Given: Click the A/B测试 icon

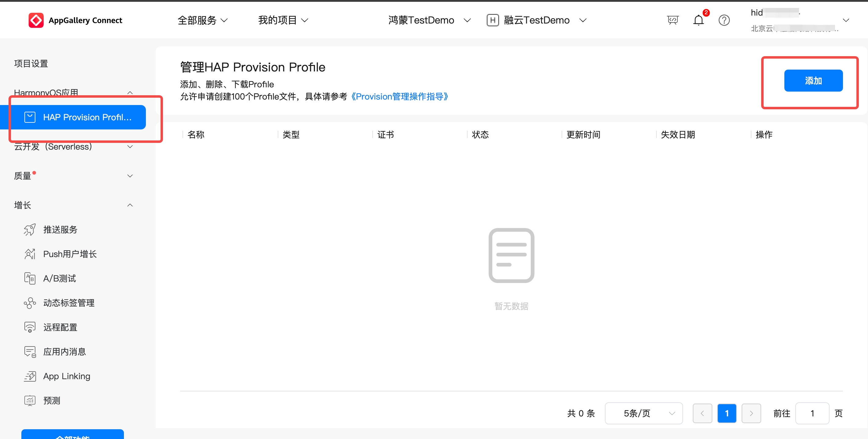Looking at the screenshot, I should click(30, 278).
